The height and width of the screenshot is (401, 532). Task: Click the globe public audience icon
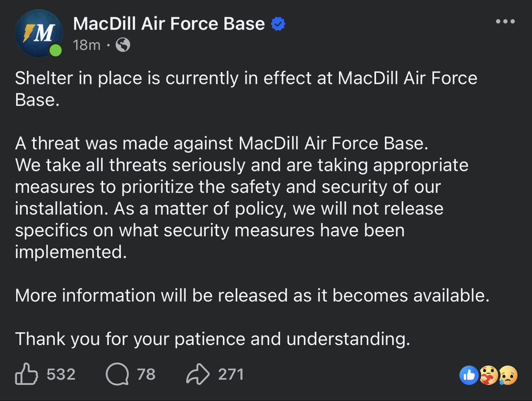click(x=123, y=45)
